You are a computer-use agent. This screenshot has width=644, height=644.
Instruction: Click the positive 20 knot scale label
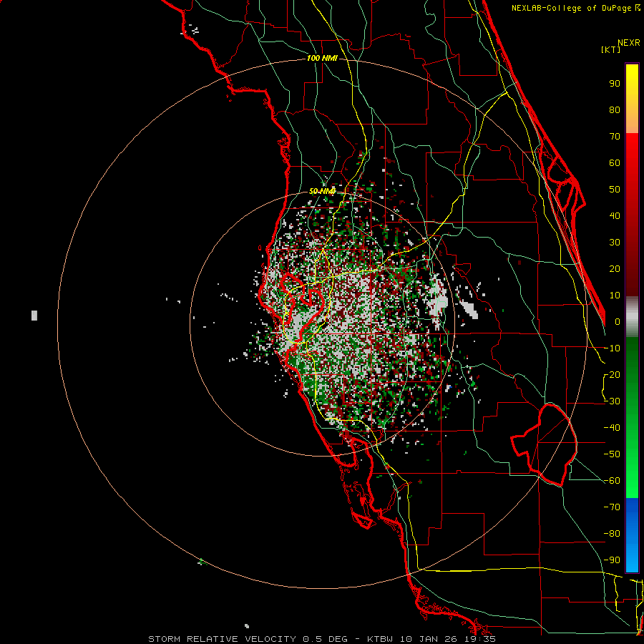click(x=615, y=268)
